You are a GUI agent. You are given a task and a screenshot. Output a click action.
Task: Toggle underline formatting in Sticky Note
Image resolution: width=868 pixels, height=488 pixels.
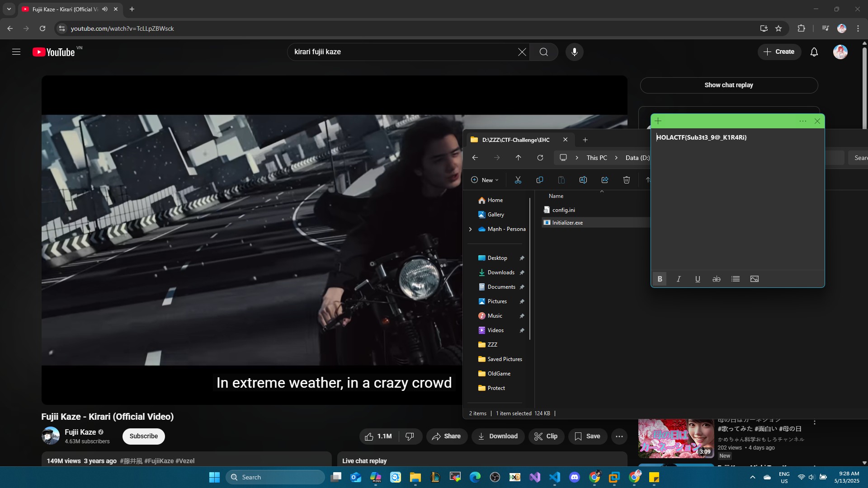698,279
